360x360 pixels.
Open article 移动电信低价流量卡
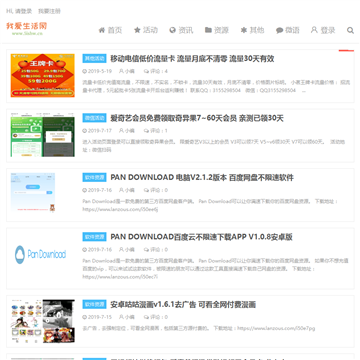coord(192,59)
